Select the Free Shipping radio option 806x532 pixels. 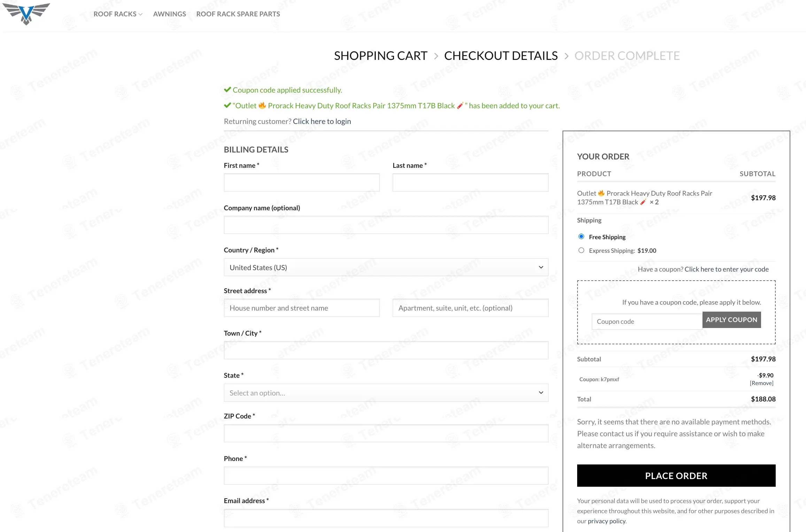(581, 237)
